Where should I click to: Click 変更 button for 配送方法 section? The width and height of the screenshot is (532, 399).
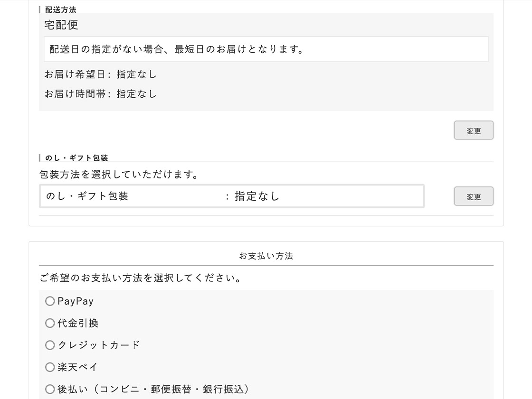(473, 130)
